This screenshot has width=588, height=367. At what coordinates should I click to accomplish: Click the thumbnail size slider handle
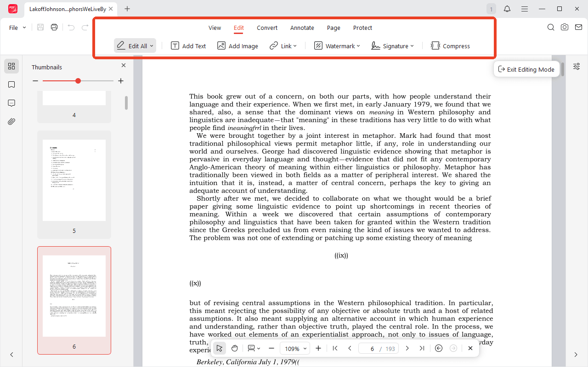pos(78,81)
